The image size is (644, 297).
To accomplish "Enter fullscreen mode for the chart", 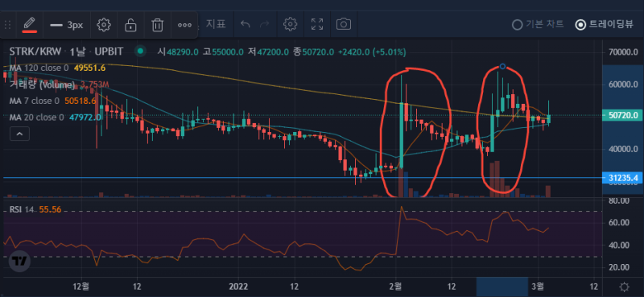I will [316, 24].
